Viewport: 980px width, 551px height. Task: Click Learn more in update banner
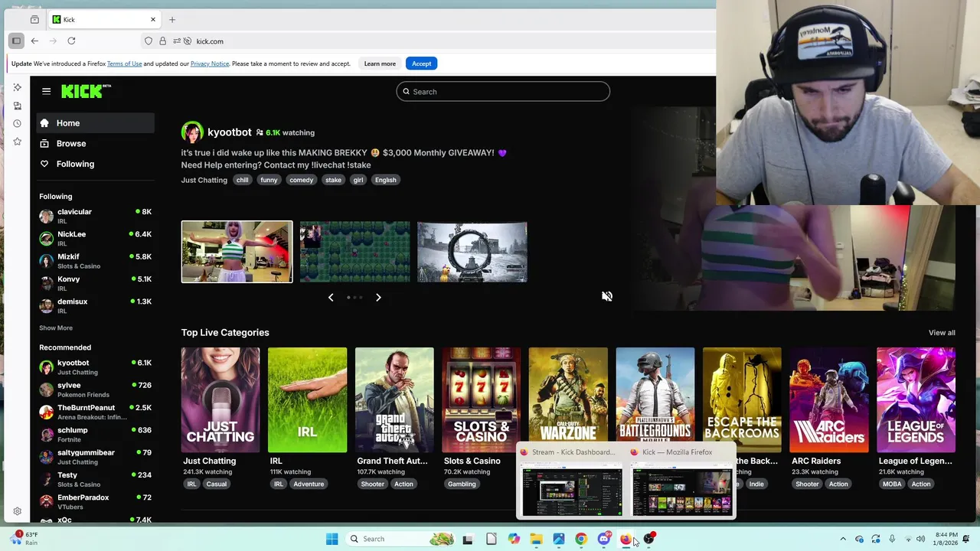coord(380,64)
